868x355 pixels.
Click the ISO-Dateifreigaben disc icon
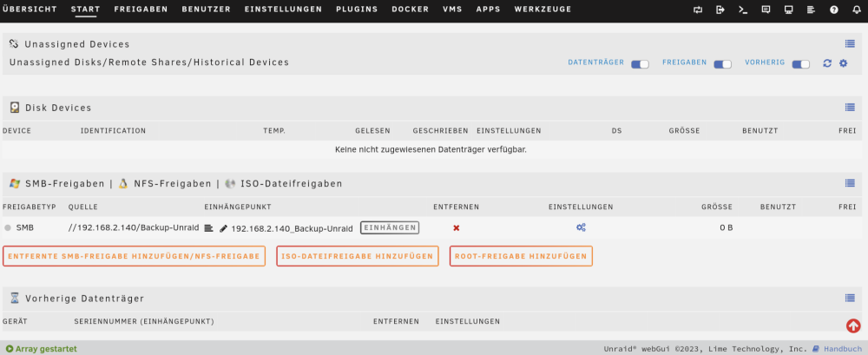pyautogui.click(x=230, y=183)
